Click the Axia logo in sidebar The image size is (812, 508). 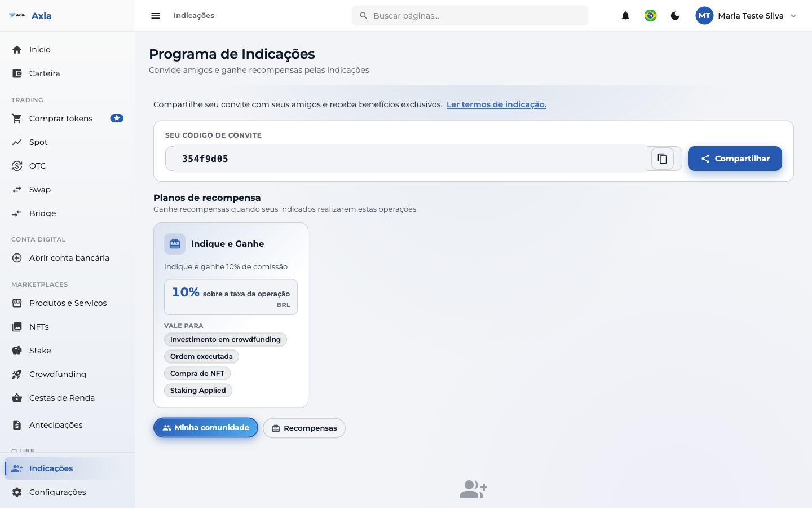tap(30, 16)
